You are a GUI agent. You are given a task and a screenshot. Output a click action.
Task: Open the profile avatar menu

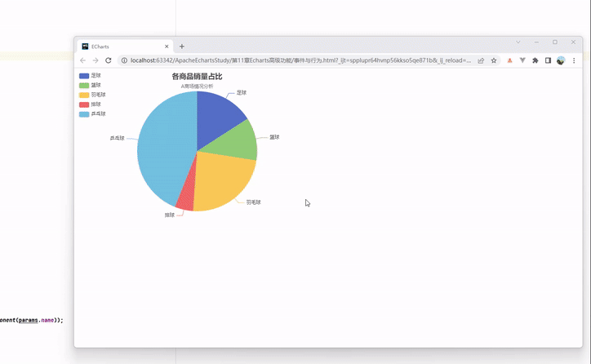(561, 60)
